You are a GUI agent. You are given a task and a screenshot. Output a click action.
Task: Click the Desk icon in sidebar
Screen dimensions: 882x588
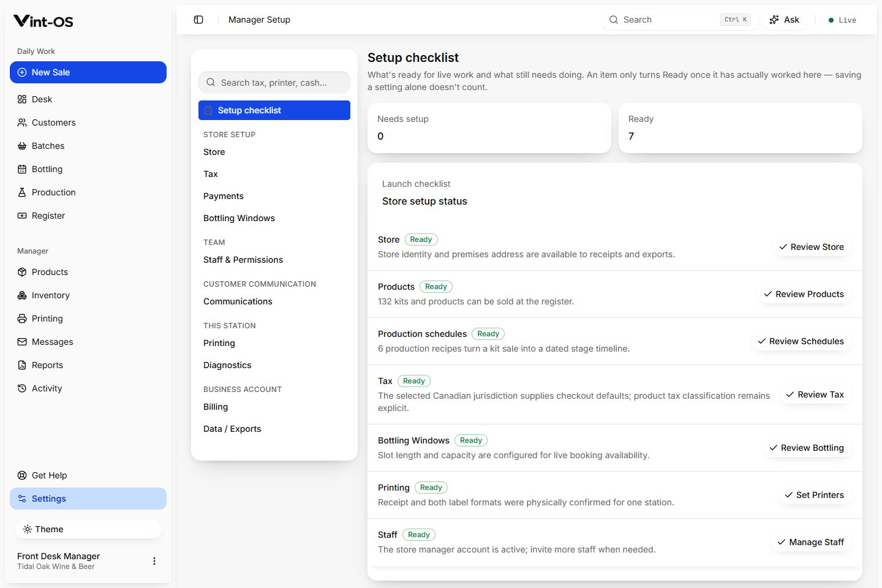[x=22, y=99]
